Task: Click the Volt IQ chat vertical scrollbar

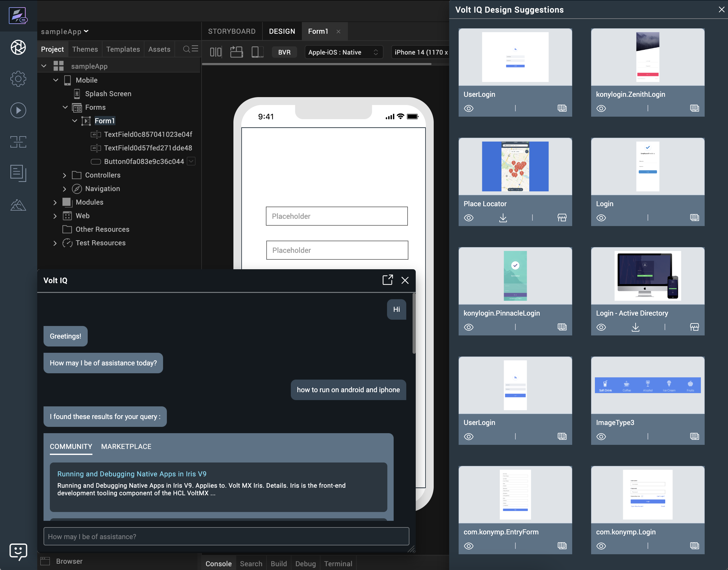Action: (414, 323)
